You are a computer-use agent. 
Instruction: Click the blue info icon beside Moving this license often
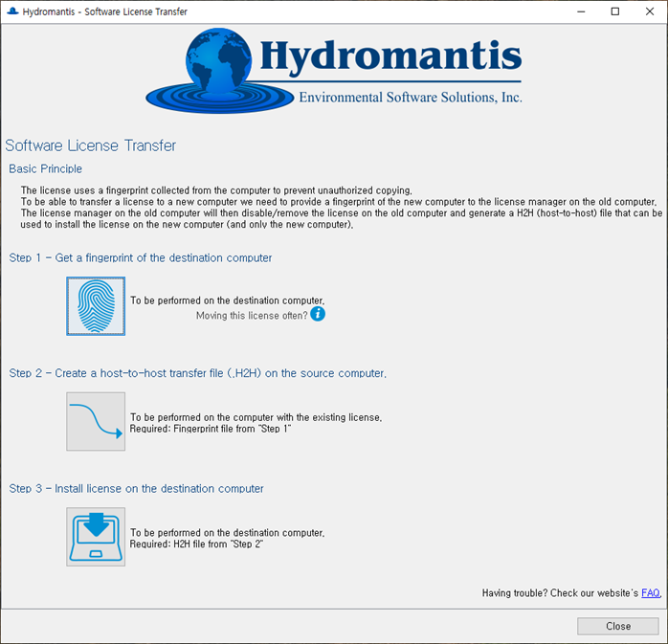318,314
